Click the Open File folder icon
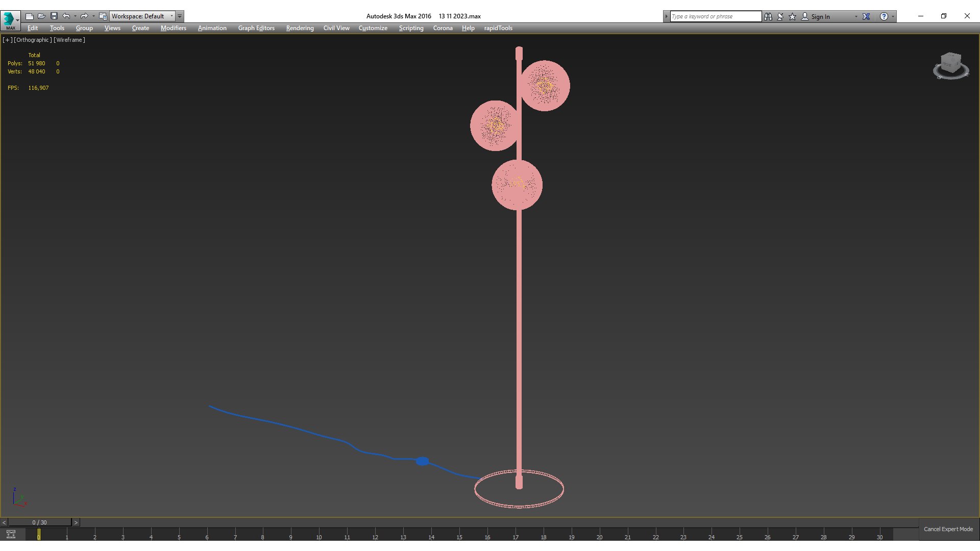The width and height of the screenshot is (980, 551). (x=42, y=16)
